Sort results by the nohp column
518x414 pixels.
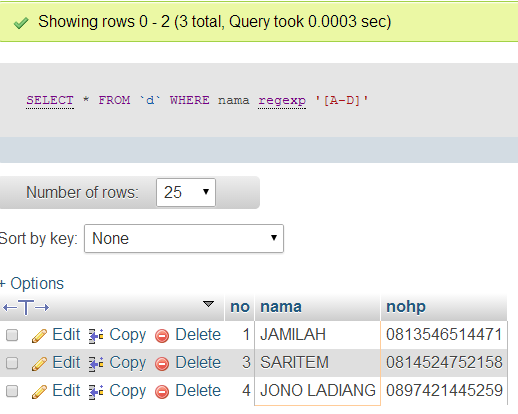[x=406, y=307]
